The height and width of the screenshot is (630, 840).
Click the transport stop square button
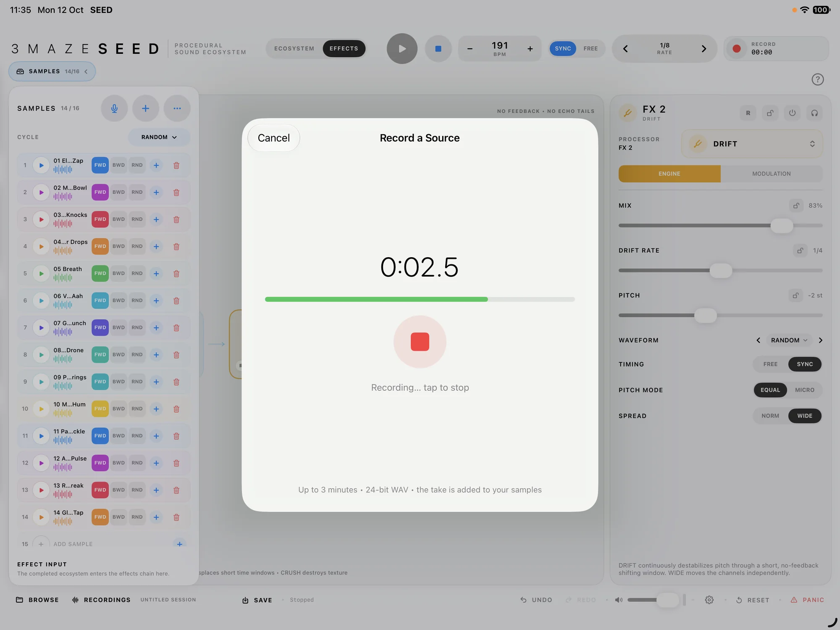click(438, 49)
